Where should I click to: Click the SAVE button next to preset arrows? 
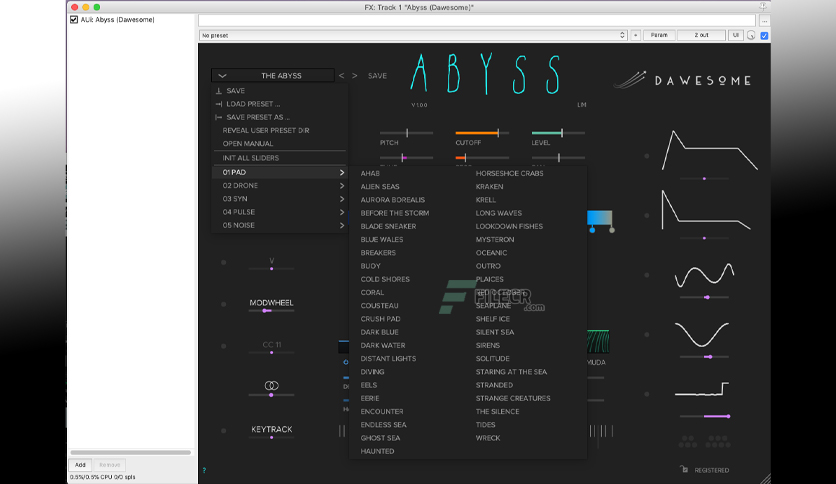point(377,76)
